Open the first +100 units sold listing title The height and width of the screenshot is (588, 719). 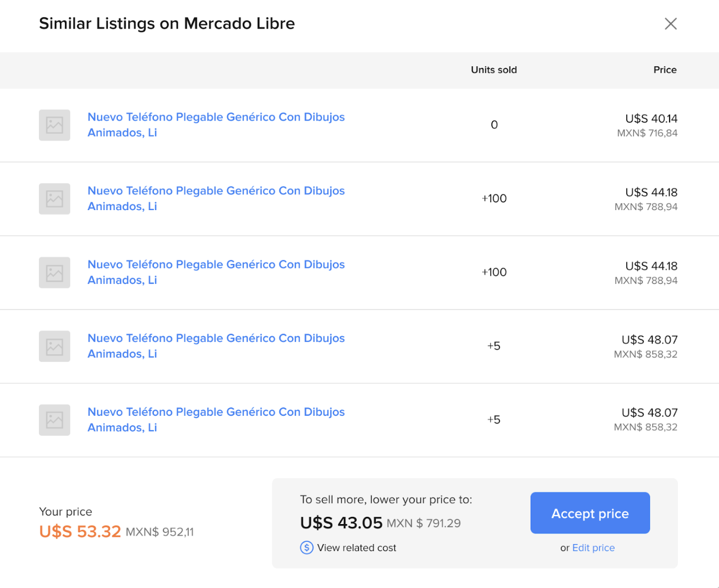tap(216, 198)
